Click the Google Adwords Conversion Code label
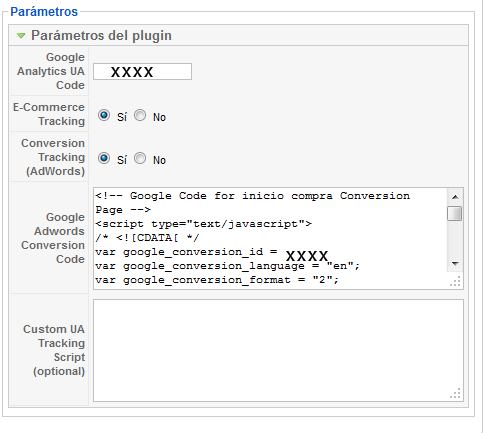Screen dimensions: 483x433 pyautogui.click(x=53, y=238)
